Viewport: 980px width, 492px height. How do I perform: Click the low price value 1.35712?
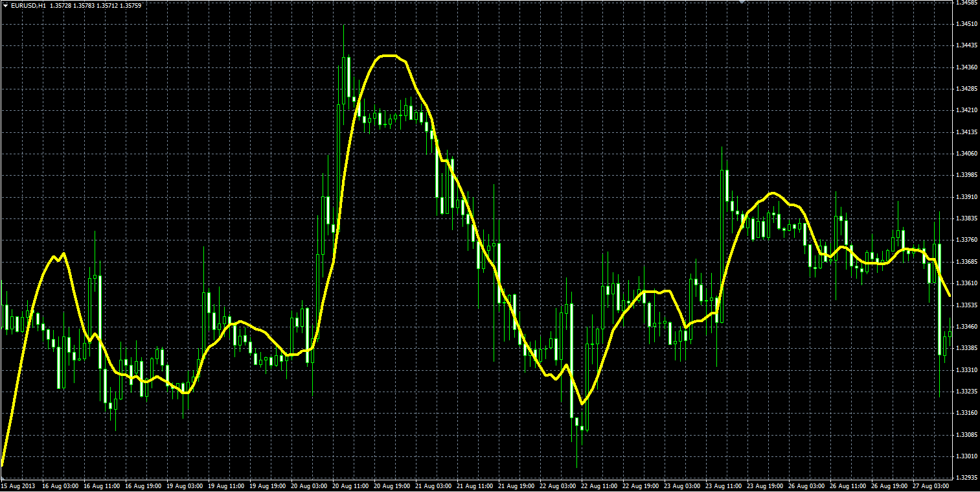108,5
